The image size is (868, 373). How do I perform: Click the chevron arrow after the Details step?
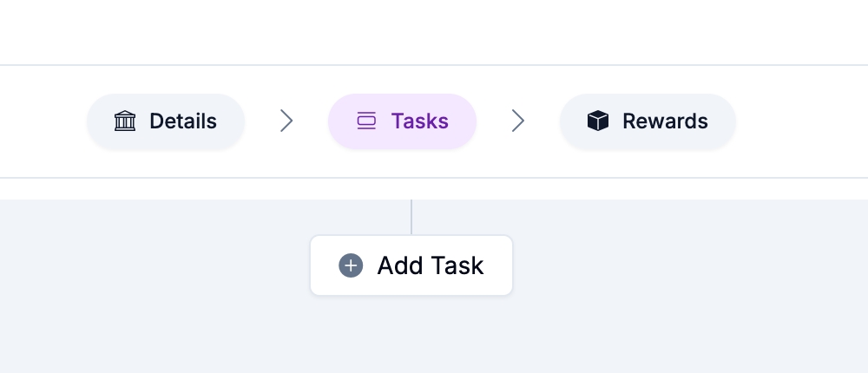click(286, 121)
